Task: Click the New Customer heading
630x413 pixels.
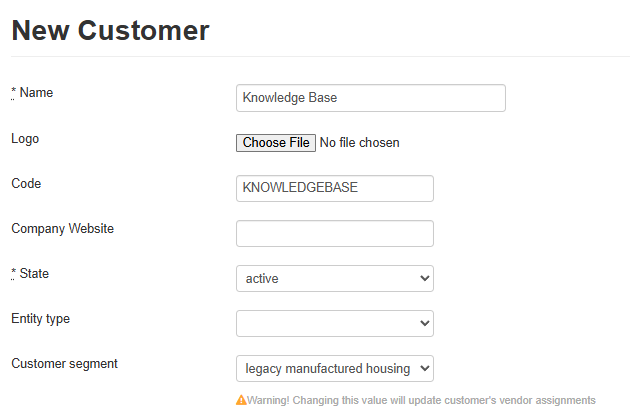Action: [110, 31]
